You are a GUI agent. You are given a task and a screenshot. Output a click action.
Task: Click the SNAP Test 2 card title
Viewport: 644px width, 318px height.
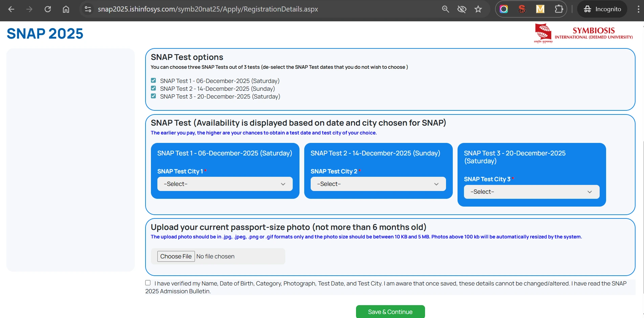tap(375, 153)
